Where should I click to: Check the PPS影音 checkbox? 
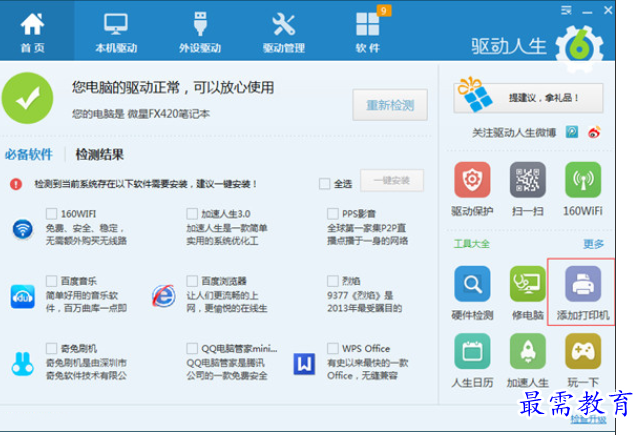333,213
